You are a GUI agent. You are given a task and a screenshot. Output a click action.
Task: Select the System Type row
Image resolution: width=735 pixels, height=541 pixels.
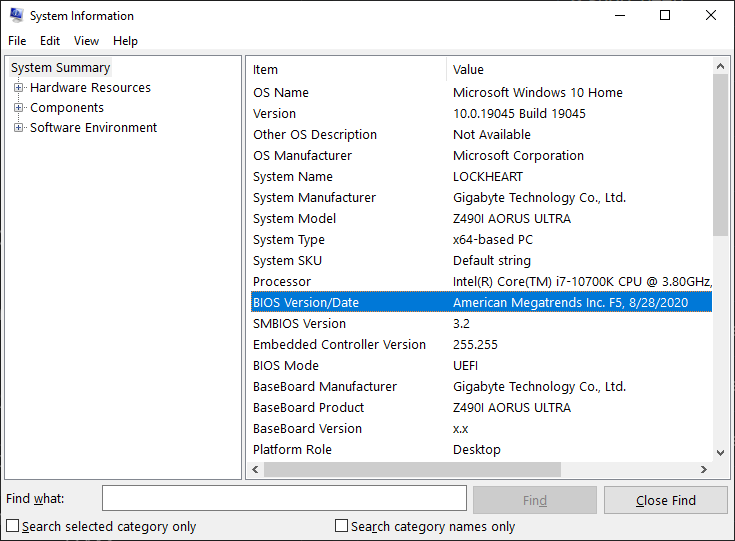pos(481,240)
